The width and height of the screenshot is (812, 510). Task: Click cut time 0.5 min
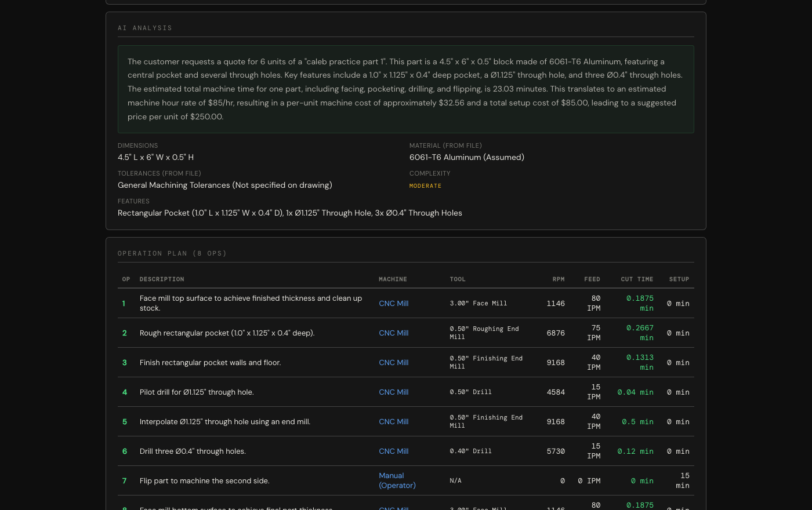(637, 421)
